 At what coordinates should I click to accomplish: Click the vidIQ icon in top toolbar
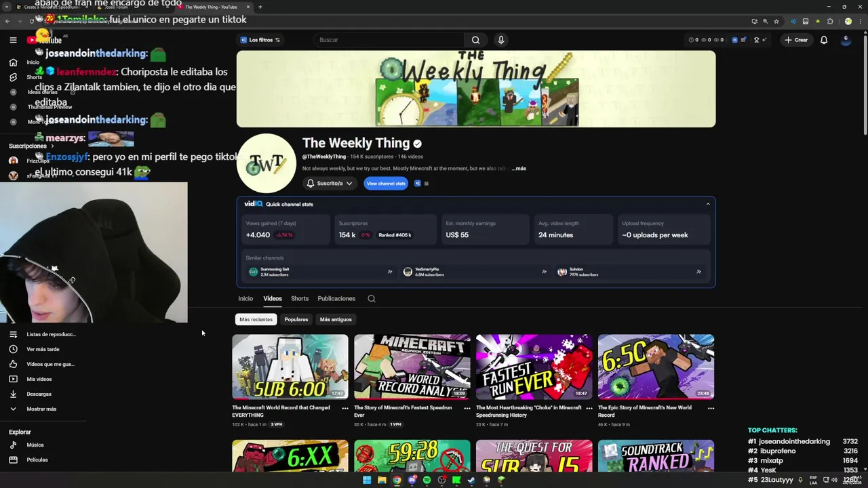(734, 40)
